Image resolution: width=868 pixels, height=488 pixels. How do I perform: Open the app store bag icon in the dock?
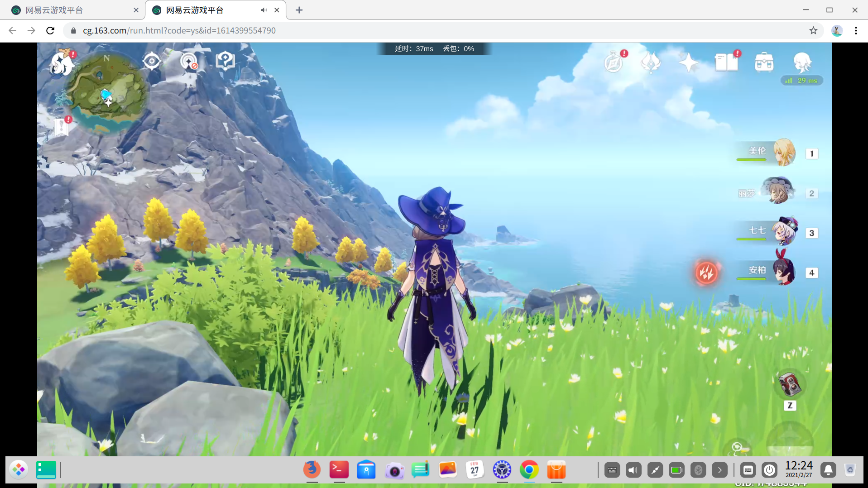pos(556,470)
